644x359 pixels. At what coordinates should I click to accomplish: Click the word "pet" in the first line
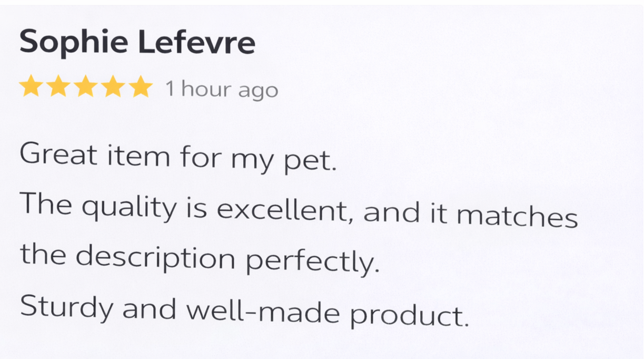pos(310,161)
